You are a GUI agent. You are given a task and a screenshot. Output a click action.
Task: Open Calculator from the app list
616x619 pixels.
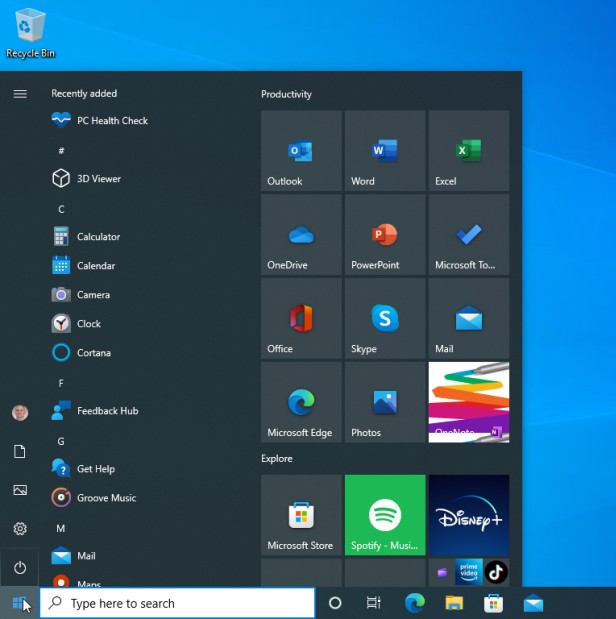[98, 237]
